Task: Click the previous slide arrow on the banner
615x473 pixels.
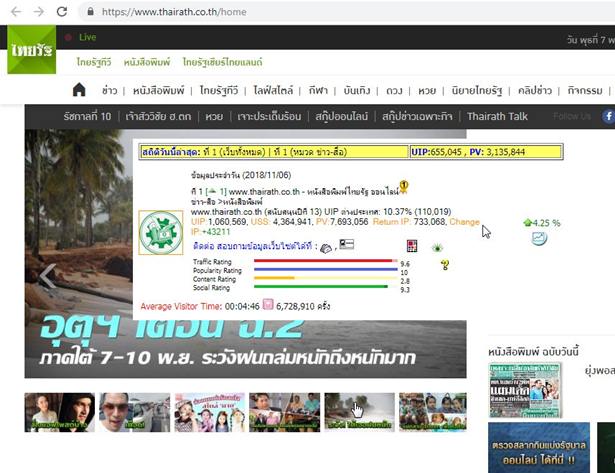Action: click(48, 277)
